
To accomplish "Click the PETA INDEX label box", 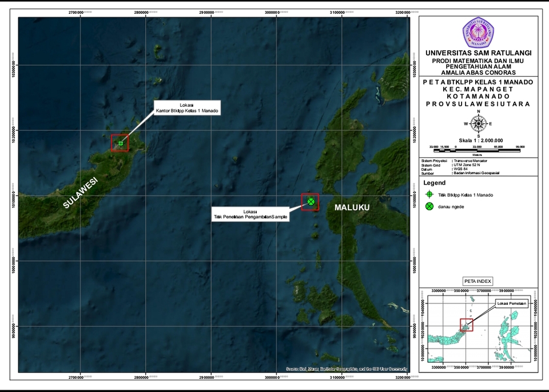I will tap(478, 281).
